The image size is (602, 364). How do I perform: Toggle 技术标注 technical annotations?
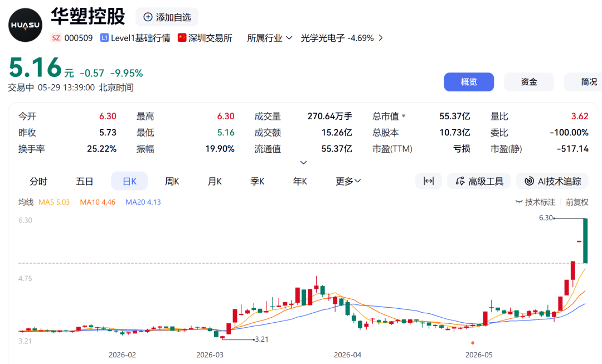[x=535, y=202]
